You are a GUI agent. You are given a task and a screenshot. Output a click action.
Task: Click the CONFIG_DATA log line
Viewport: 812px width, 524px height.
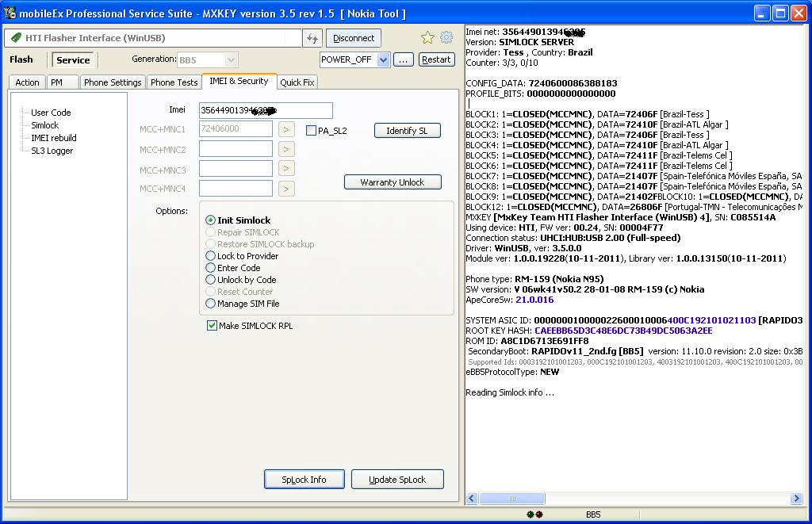pos(541,83)
